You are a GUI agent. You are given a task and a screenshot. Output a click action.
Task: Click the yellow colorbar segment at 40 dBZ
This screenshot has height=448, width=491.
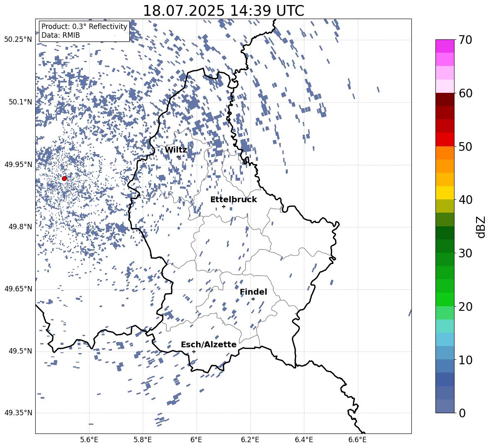[445, 193]
